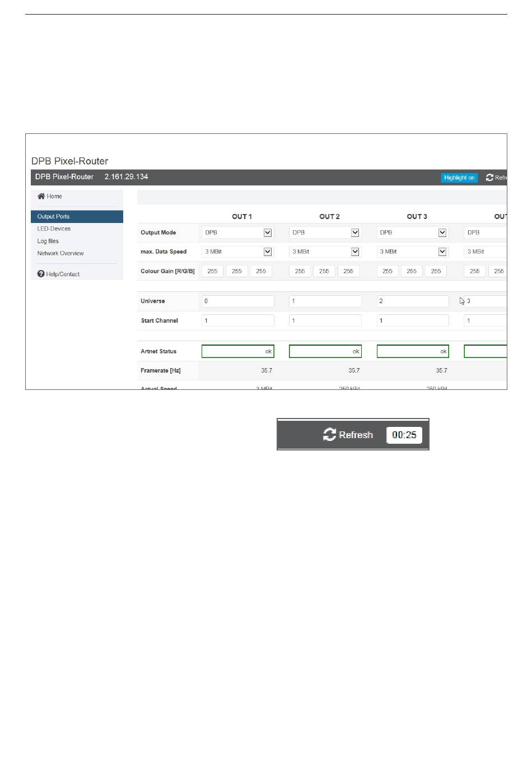Click OUT 2 Start Channel field
This screenshot has width=532, height=767.
pos(325,320)
